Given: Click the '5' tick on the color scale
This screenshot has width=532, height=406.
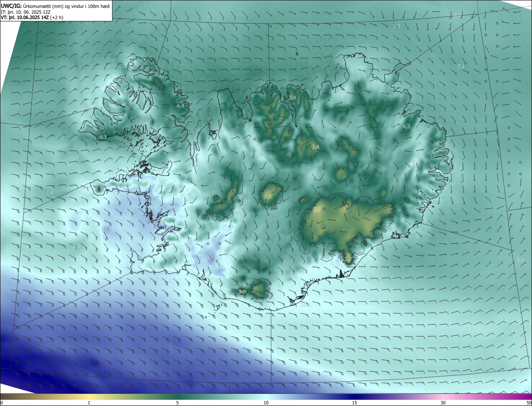Looking at the screenshot, I should (x=177, y=403).
